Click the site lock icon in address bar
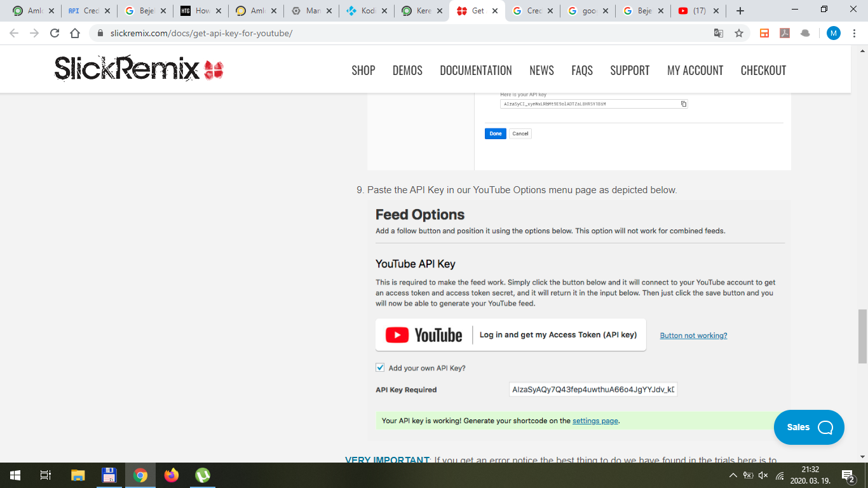The width and height of the screenshot is (868, 488). coord(100,33)
